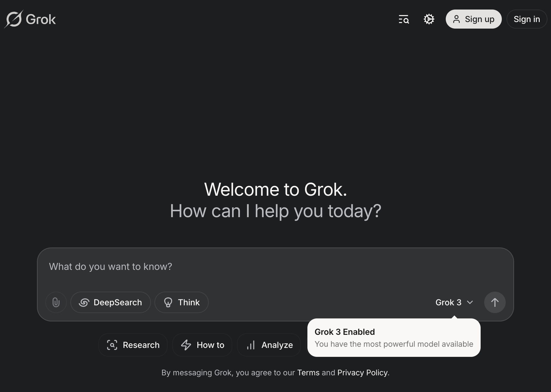Select the Analyze suggestion chip

click(269, 345)
